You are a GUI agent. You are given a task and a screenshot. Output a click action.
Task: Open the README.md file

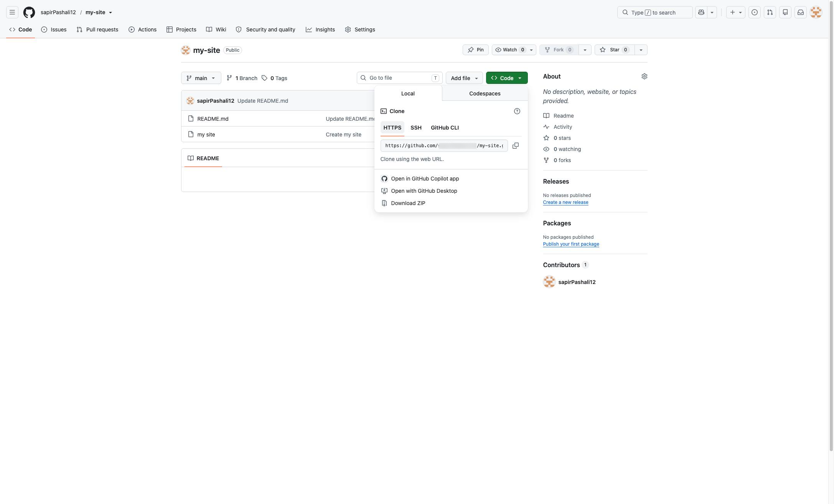(x=213, y=119)
